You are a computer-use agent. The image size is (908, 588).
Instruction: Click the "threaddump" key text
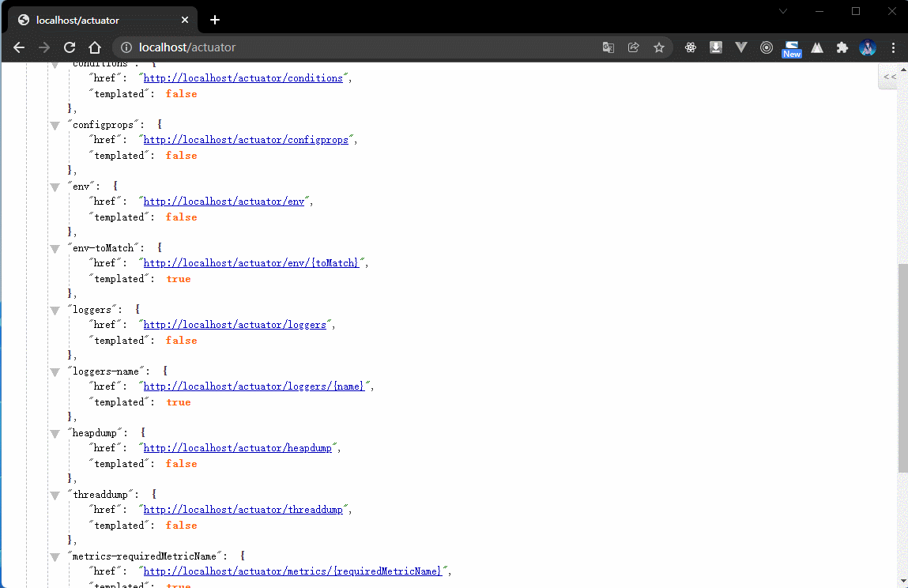pos(100,494)
